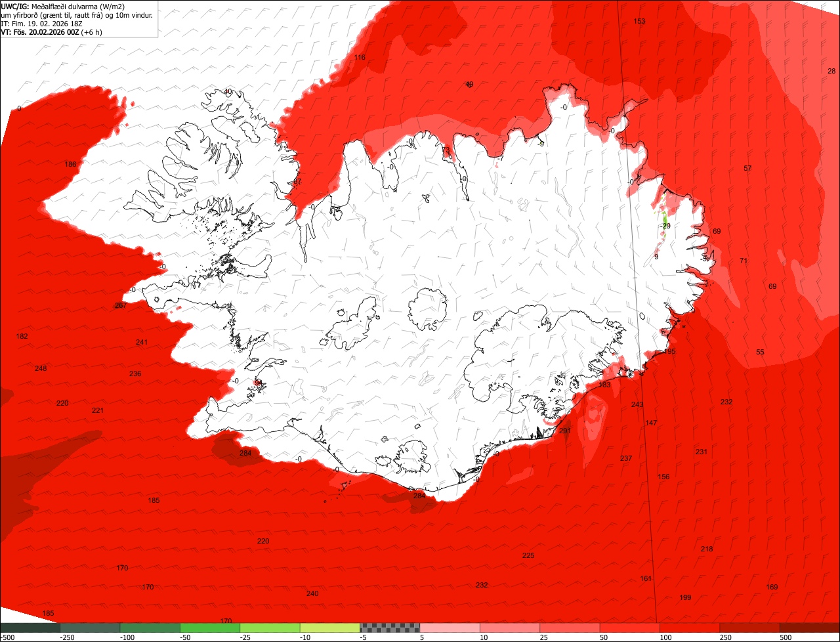Click the flux value 147 southeast of Iceland
Screen dimensions: 840x642
[x=651, y=423]
